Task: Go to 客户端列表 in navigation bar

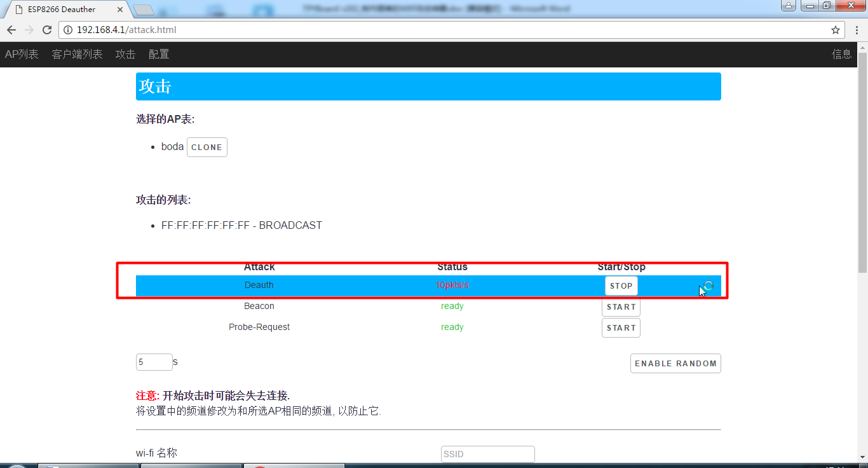Action: click(x=77, y=55)
